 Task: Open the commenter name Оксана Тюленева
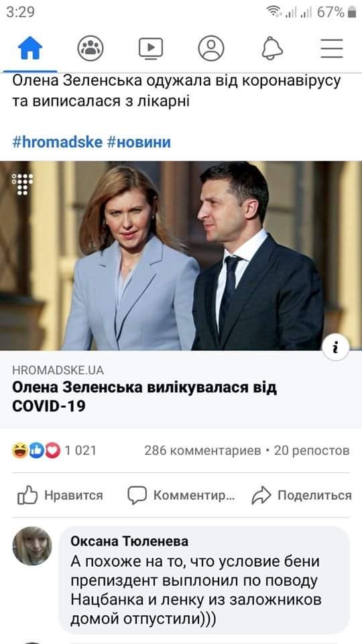(129, 541)
